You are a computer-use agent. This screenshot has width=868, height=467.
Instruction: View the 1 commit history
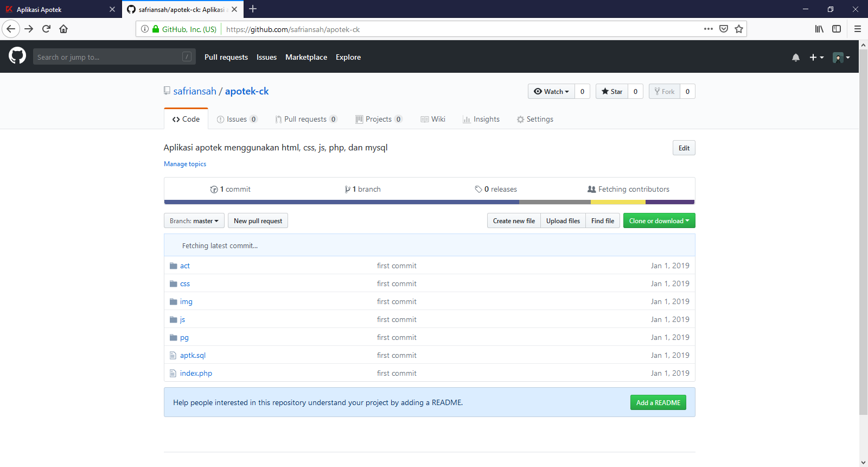(x=230, y=189)
